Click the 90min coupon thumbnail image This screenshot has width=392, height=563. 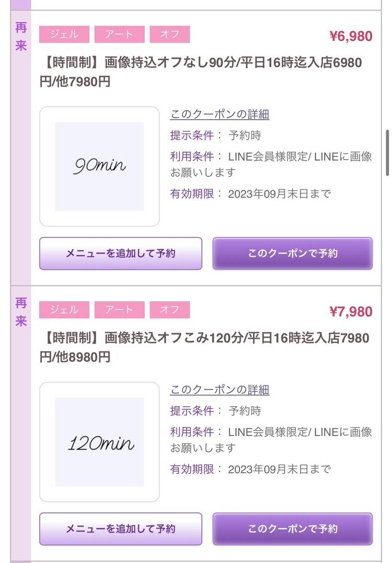coord(99,167)
